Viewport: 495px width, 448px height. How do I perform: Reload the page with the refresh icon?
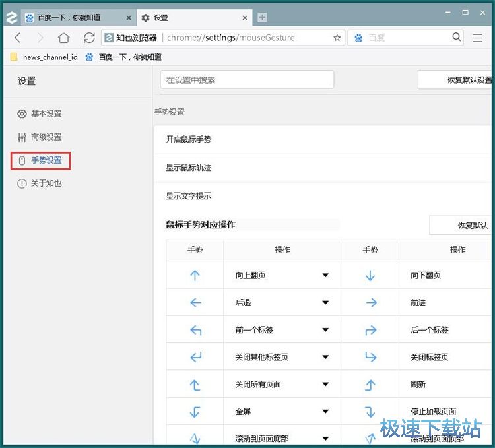89,38
